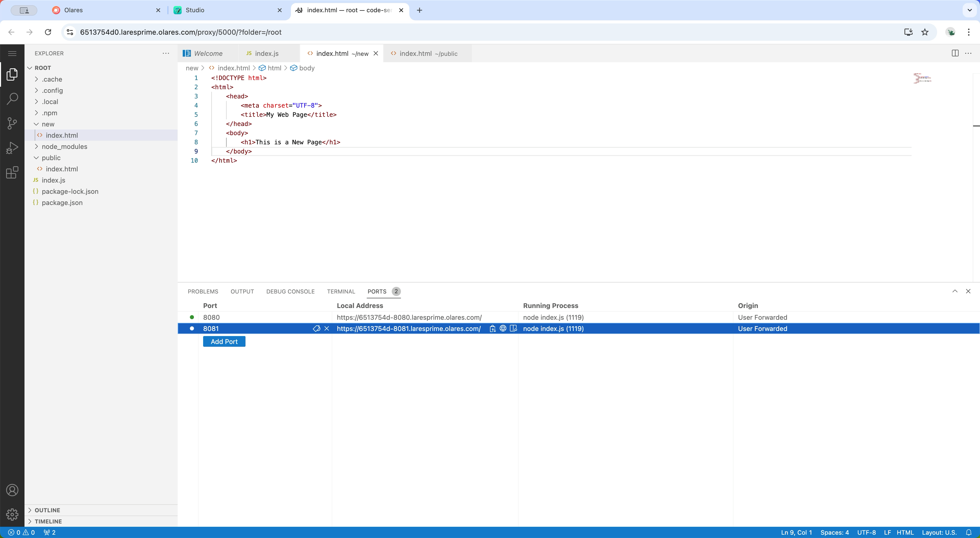Copy local address of port 8081

tap(493, 328)
